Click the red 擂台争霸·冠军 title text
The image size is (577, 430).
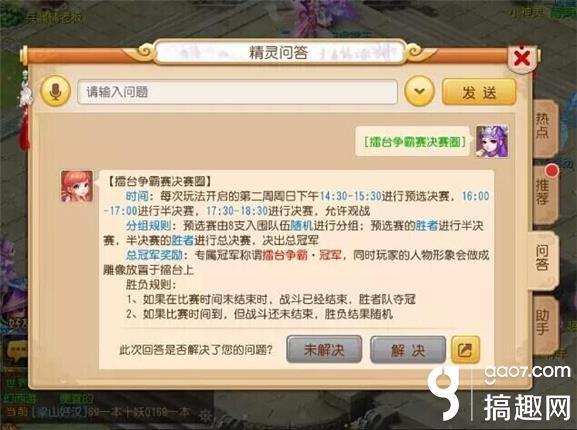pyautogui.click(x=302, y=255)
